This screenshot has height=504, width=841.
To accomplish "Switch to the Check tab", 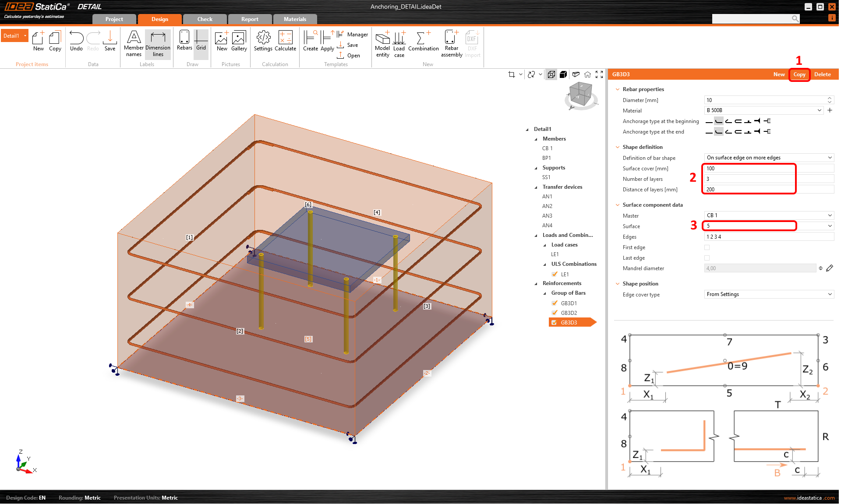I will (x=205, y=19).
